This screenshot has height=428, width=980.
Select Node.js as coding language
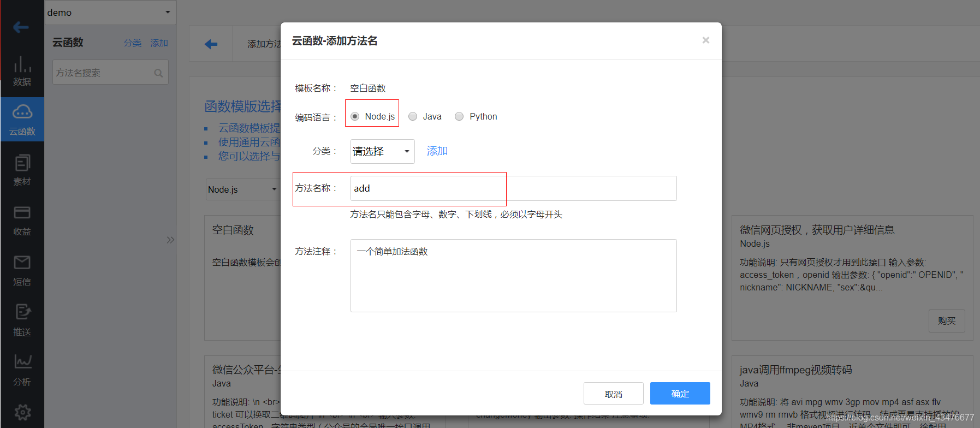355,116
